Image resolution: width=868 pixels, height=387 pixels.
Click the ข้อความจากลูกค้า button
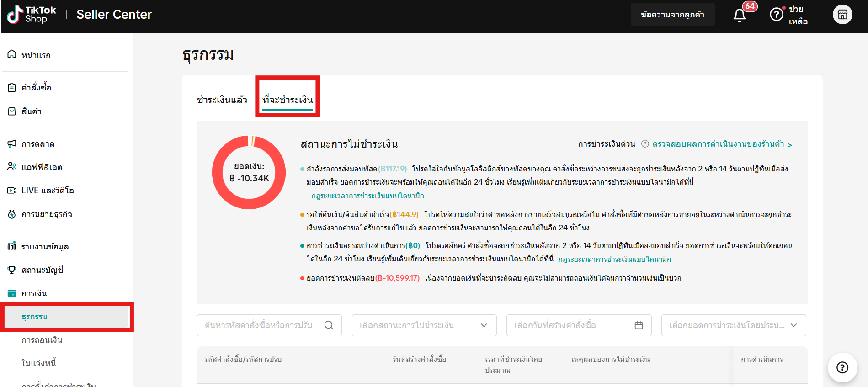tap(672, 15)
